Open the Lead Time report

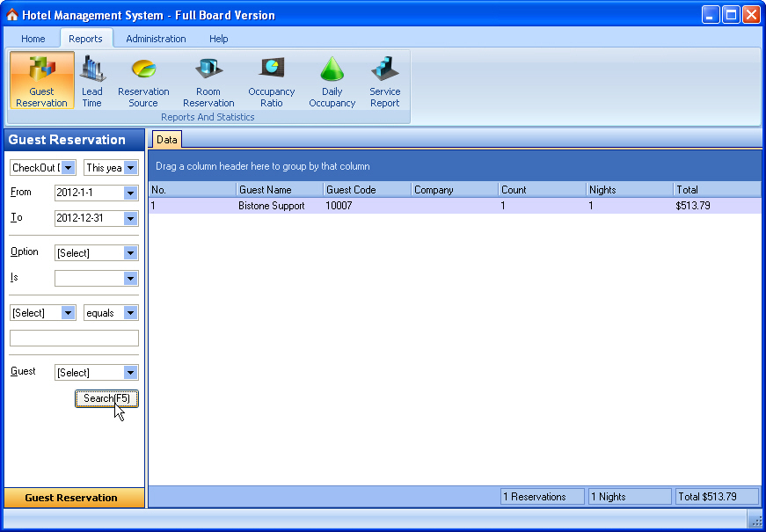92,81
